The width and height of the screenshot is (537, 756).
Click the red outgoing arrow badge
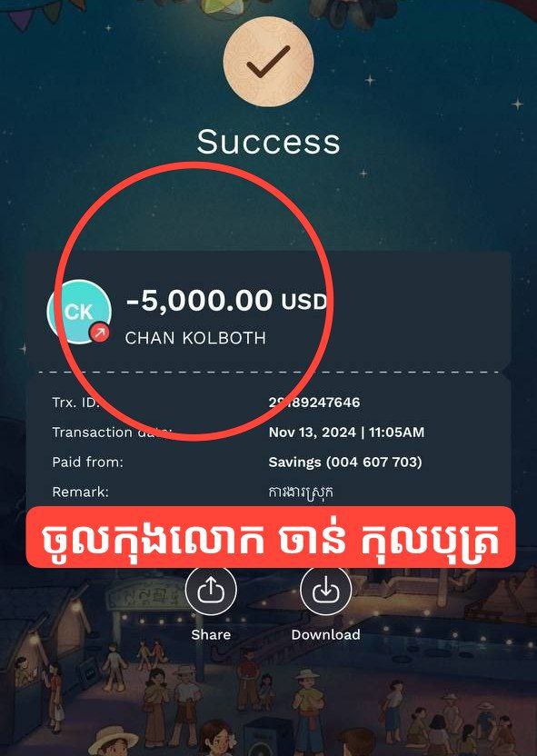click(99, 332)
